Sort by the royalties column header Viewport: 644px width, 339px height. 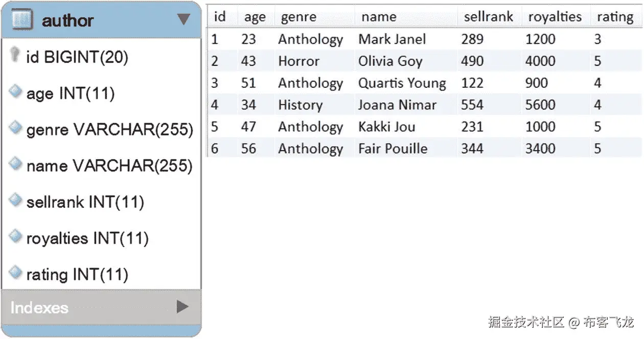tap(555, 17)
